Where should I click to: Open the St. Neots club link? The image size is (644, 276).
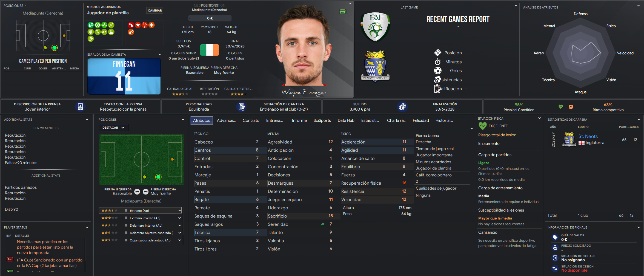pyautogui.click(x=588, y=136)
